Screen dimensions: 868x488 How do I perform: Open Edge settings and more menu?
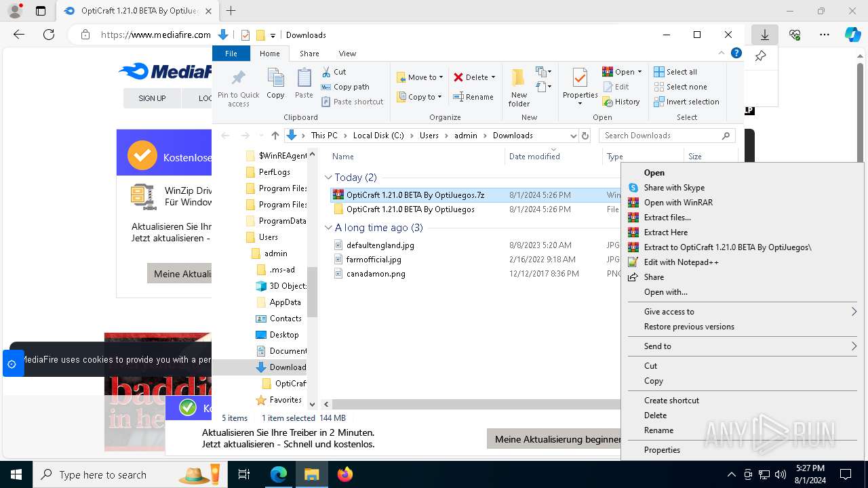coord(824,35)
